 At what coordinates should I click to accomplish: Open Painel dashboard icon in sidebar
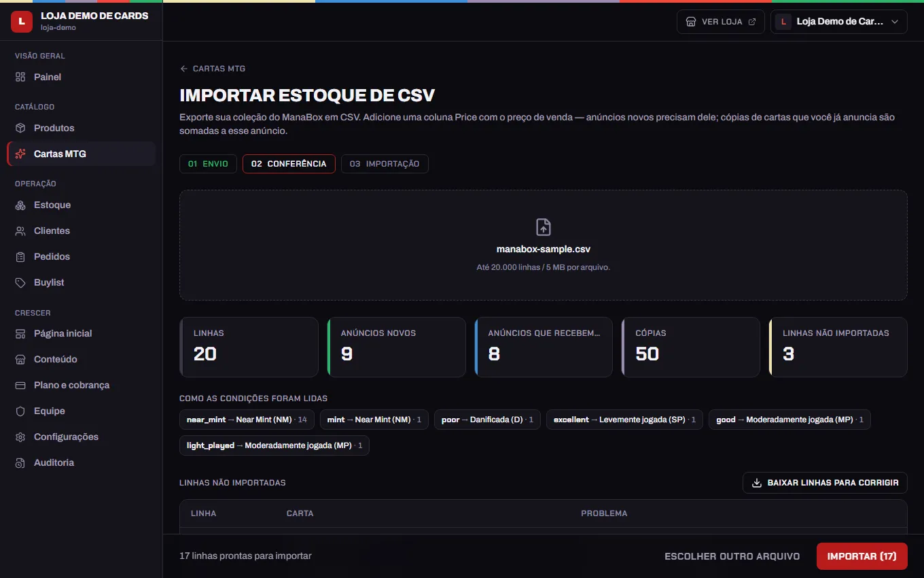click(20, 77)
